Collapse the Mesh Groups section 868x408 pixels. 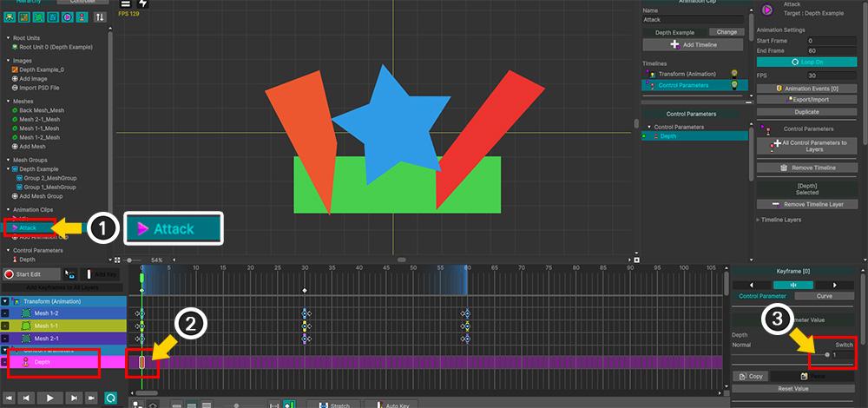(8, 158)
